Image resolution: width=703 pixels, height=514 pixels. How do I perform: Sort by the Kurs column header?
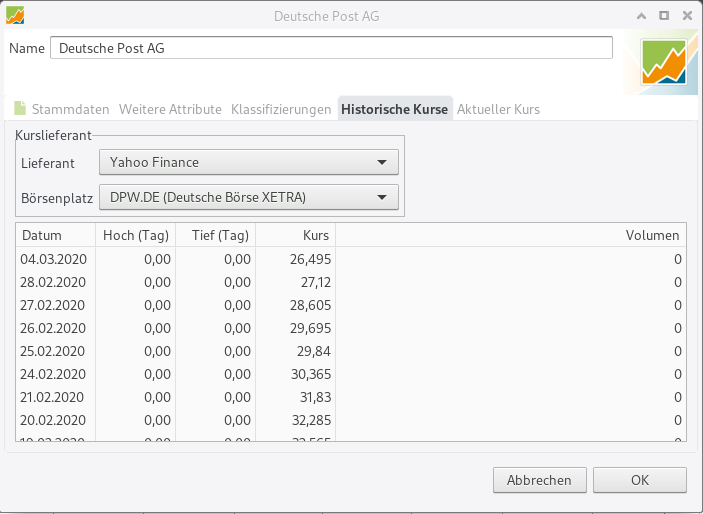point(296,235)
